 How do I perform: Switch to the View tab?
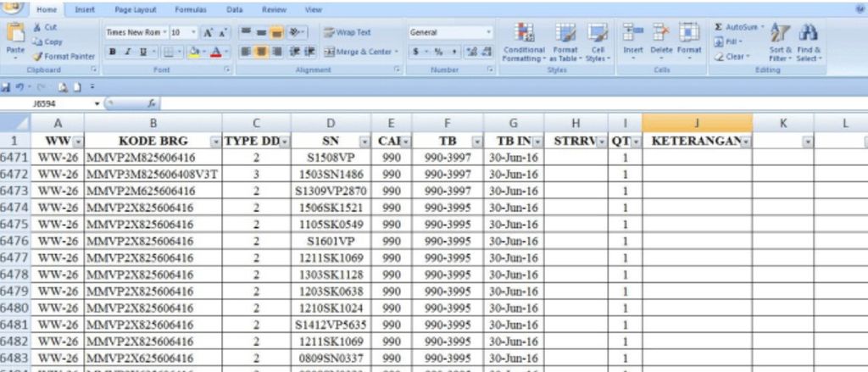tap(314, 9)
